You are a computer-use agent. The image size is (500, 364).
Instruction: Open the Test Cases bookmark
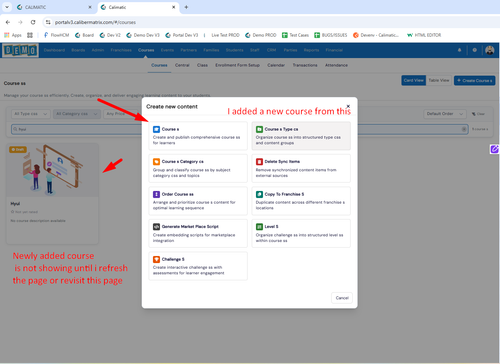pyautogui.click(x=295, y=35)
